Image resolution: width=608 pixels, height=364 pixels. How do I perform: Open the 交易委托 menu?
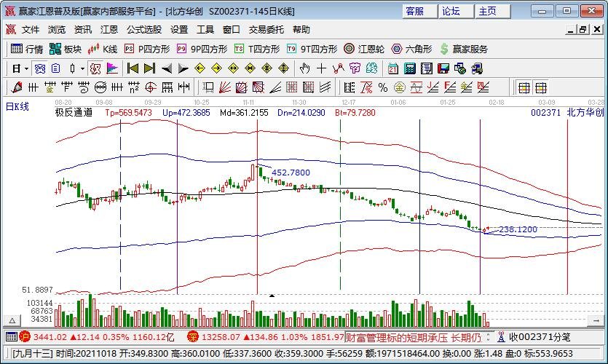pos(267,29)
